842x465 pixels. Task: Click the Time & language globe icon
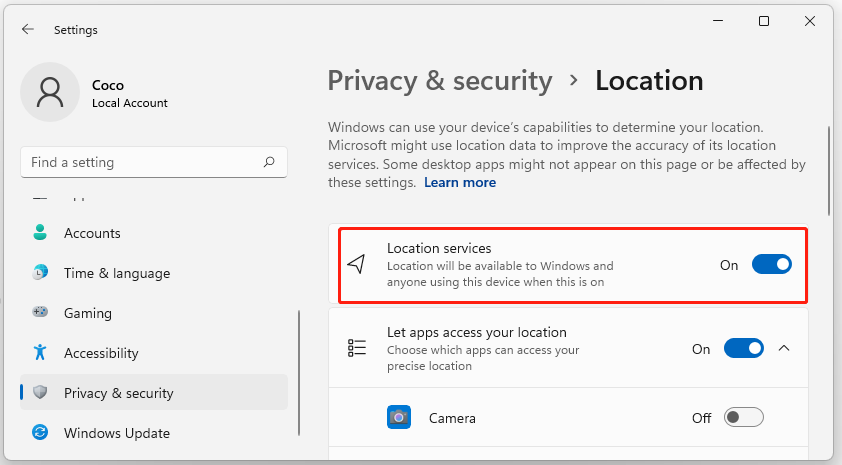tap(40, 272)
